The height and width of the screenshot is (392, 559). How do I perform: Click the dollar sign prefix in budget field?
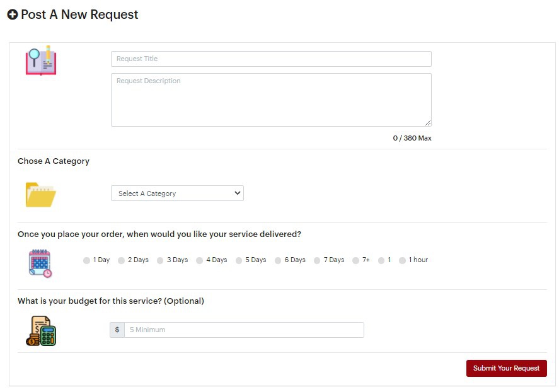coord(117,330)
